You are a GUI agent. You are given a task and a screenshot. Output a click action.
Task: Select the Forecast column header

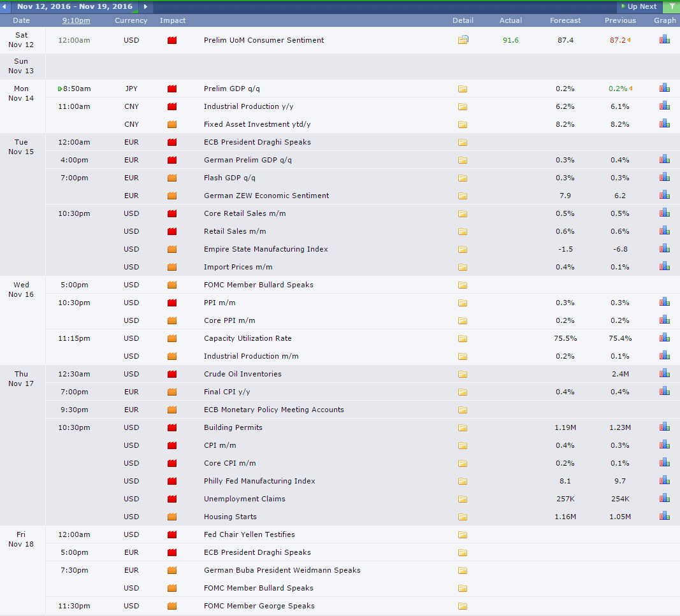(565, 20)
